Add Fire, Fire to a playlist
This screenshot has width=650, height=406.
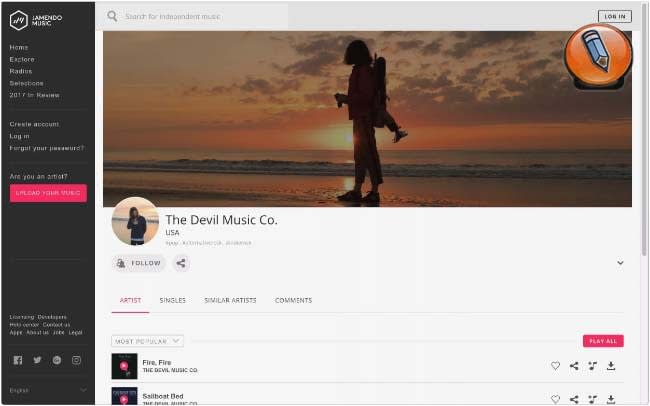pyautogui.click(x=593, y=366)
